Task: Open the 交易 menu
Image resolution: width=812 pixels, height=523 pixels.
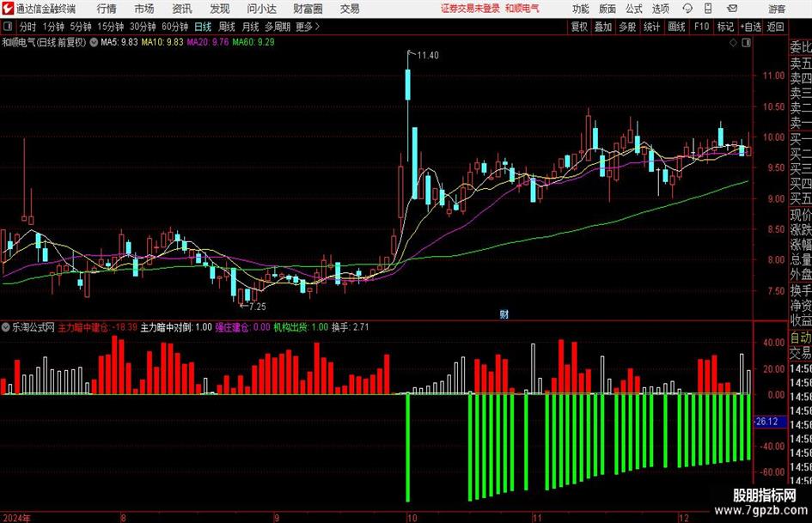Action: point(350,9)
